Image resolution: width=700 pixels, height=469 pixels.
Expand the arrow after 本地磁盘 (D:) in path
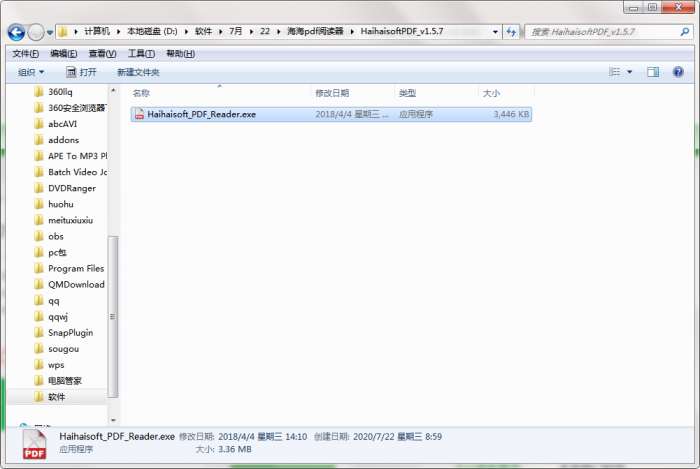(x=186, y=31)
